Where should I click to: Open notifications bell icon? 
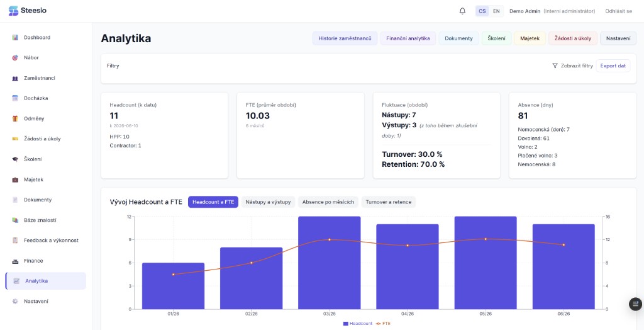462,11
